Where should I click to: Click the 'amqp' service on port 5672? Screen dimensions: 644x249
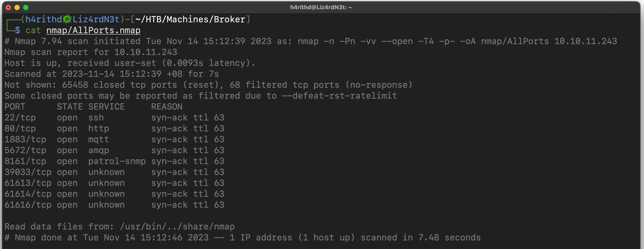[99, 150]
